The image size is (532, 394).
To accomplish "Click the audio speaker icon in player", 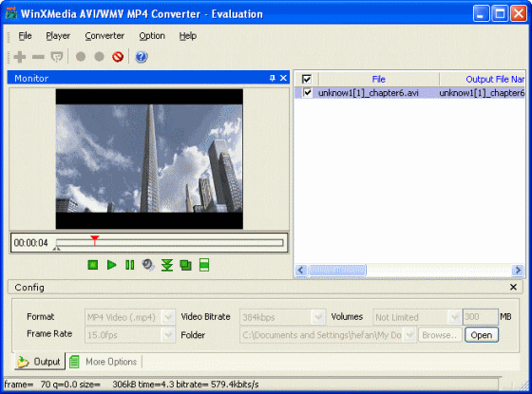I will point(148,265).
